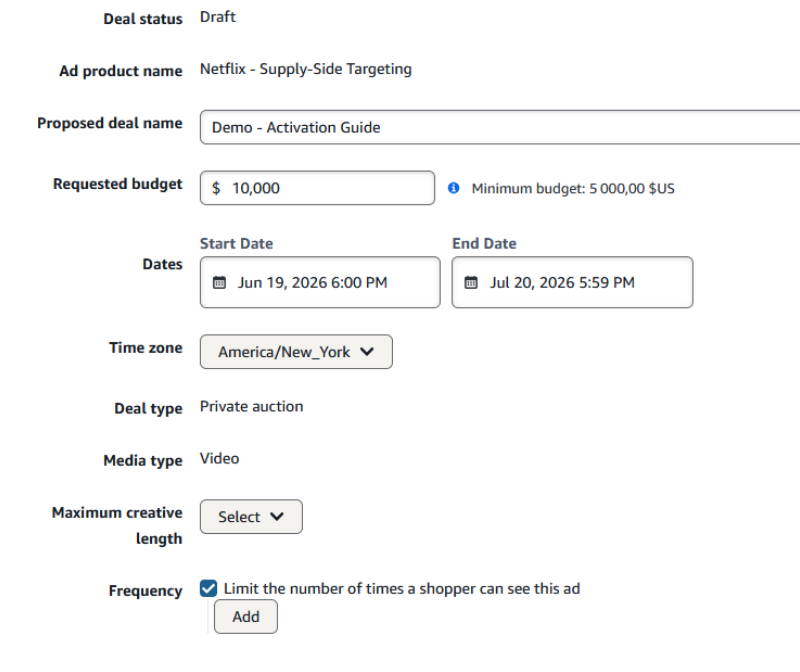Open the Time zone dropdown
This screenshot has height=672, width=800.
click(296, 352)
